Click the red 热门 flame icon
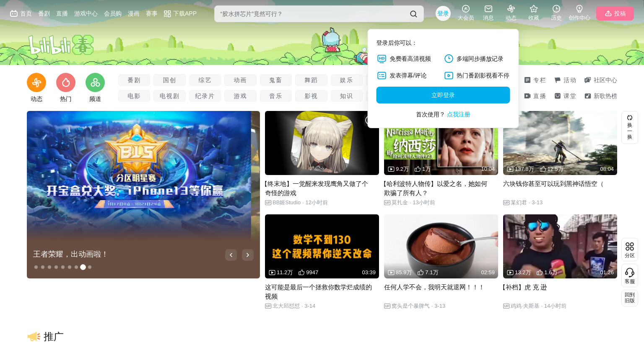The image size is (644, 345). [66, 82]
